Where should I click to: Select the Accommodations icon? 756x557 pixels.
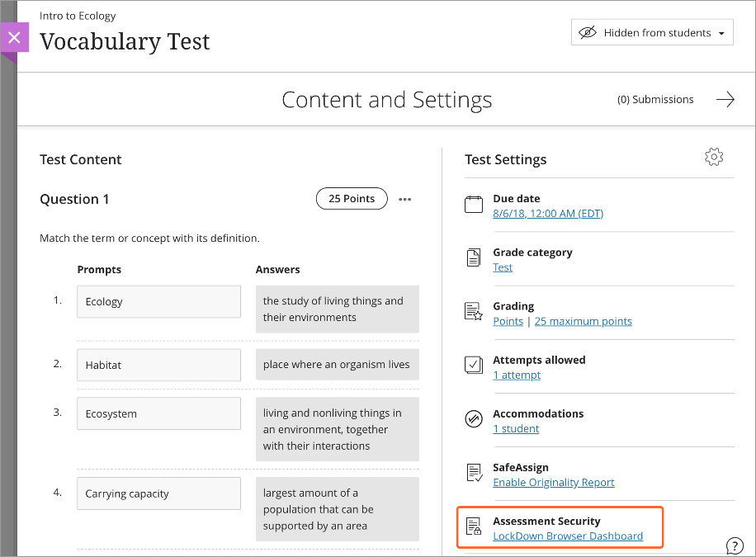coord(474,419)
